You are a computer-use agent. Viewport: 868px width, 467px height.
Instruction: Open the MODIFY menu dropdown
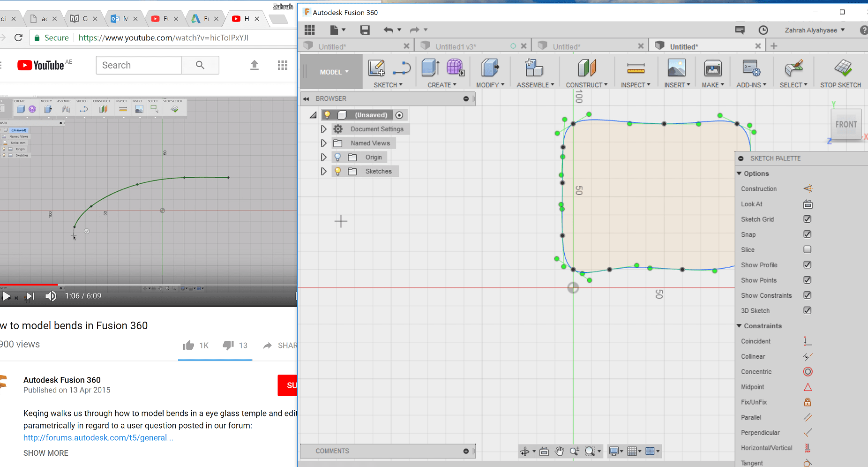tap(490, 85)
